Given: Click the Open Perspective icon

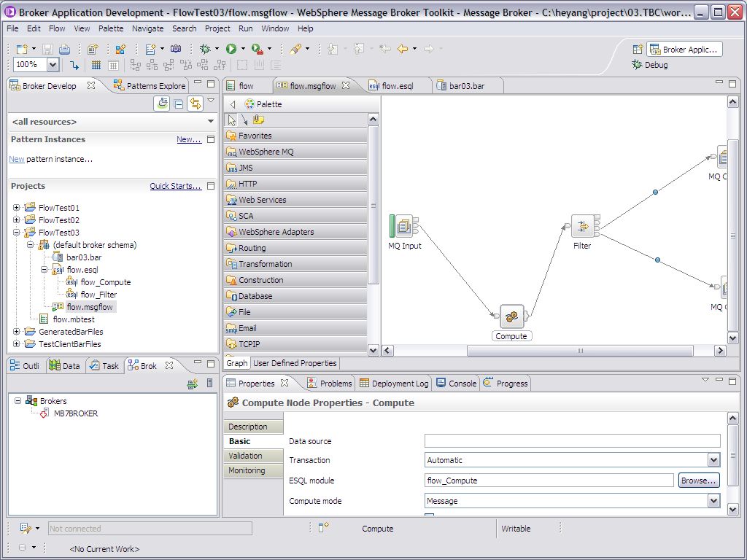Looking at the screenshot, I should pyautogui.click(x=638, y=50).
